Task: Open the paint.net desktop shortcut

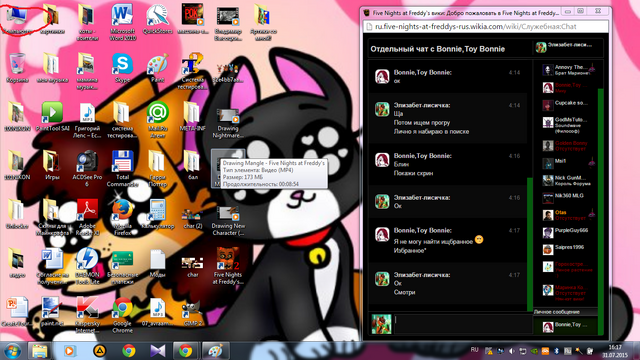Action: pyautogui.click(x=52, y=311)
